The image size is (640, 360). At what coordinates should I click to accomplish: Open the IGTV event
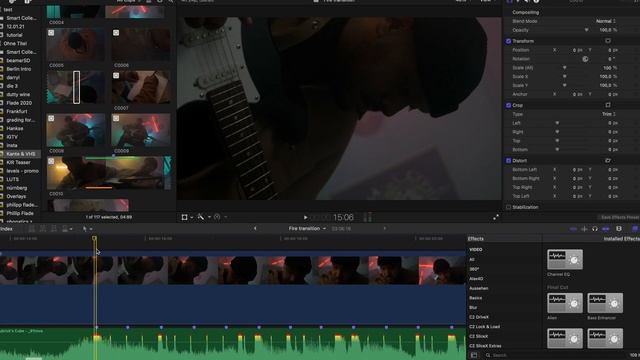point(12,137)
